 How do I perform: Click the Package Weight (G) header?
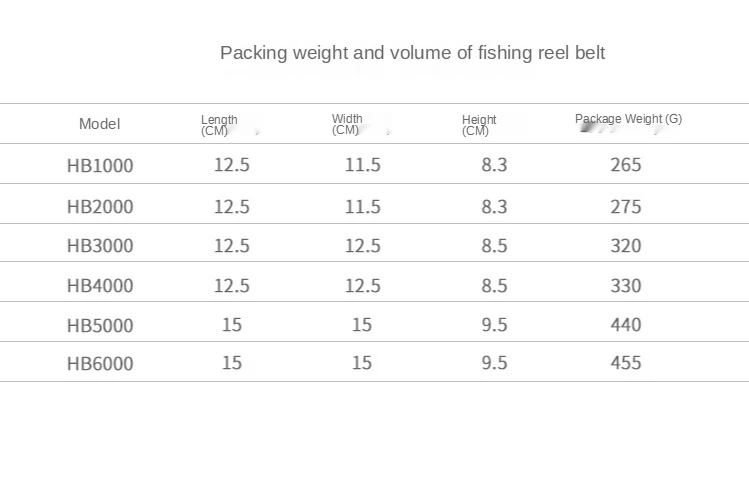coord(628,119)
